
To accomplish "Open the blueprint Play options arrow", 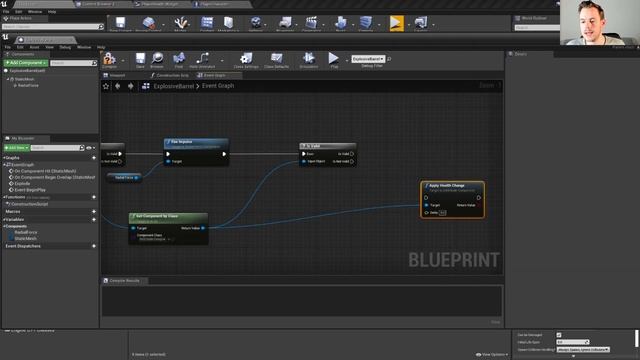I will (347, 60).
